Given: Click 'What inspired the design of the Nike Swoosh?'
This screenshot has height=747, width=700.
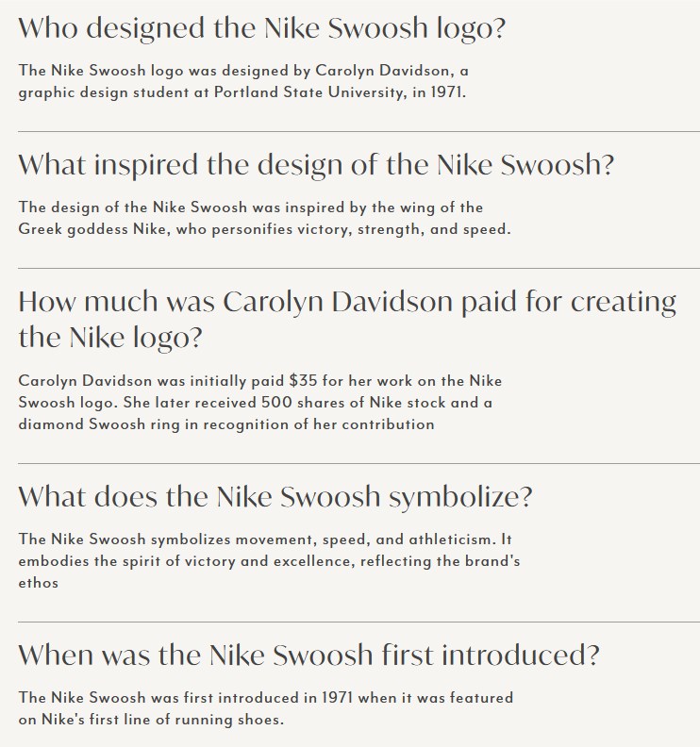Looking at the screenshot, I should click(x=316, y=165).
